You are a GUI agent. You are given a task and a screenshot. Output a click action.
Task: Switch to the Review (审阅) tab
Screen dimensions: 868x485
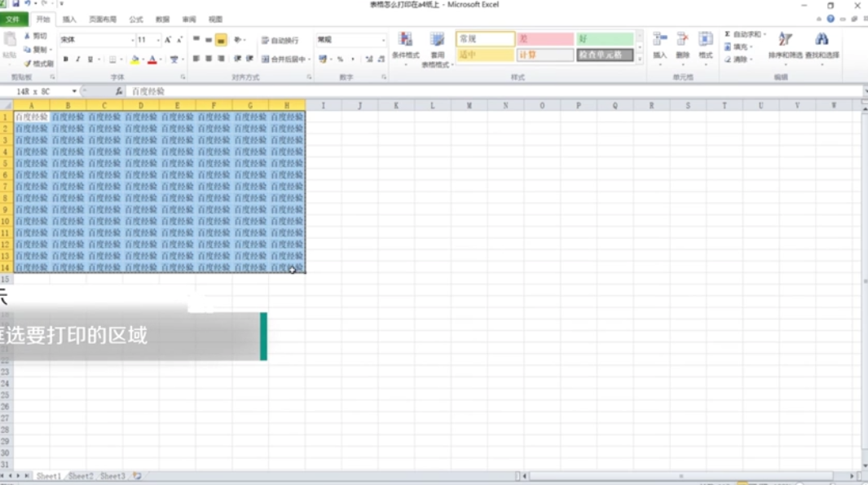point(189,20)
